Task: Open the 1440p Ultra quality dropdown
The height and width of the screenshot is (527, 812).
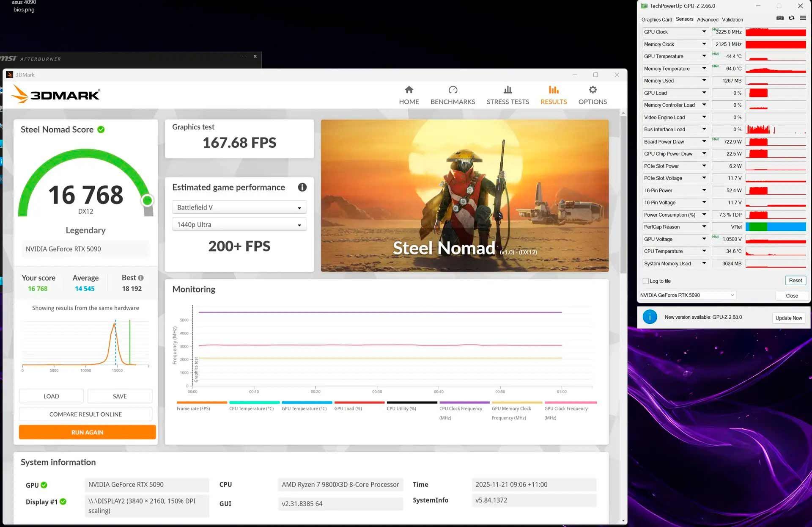Action: click(239, 224)
